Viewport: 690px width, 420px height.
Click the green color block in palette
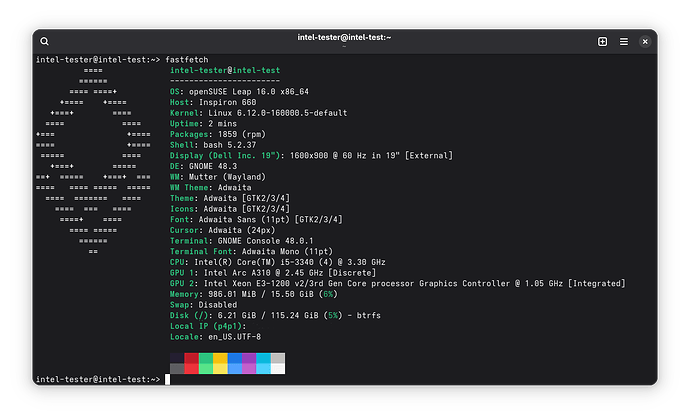206,357
